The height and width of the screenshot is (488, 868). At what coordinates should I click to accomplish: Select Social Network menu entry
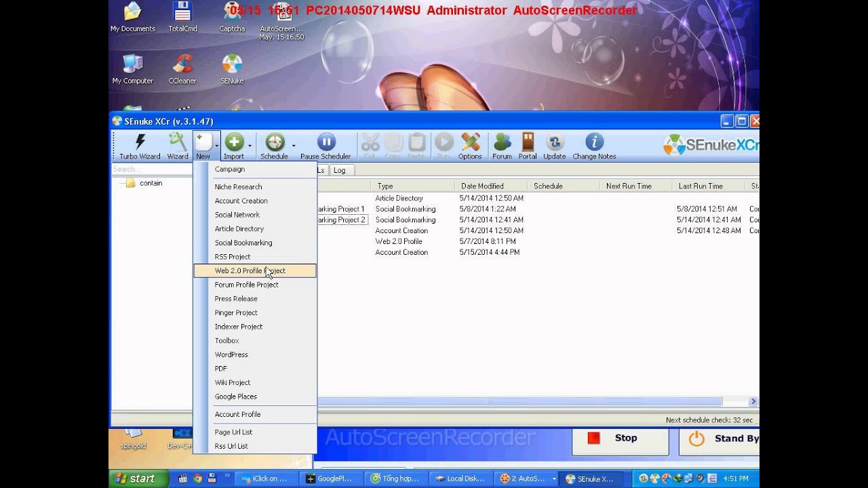pos(255,215)
